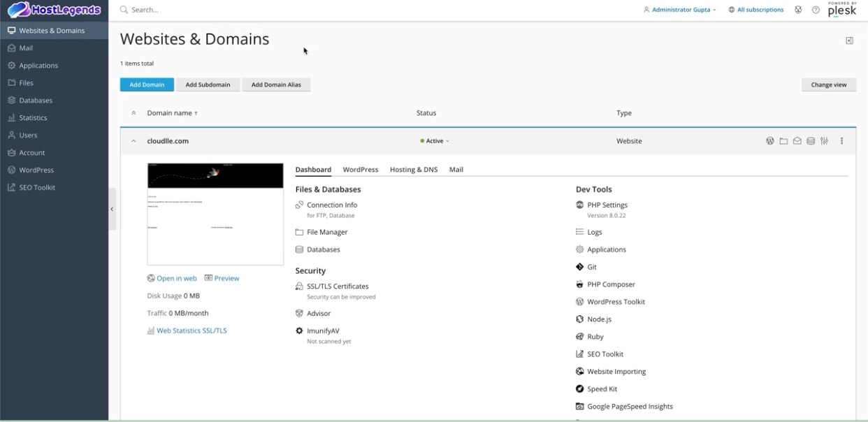Sort by Domain name column
This screenshot has height=422, width=868.
[172, 113]
